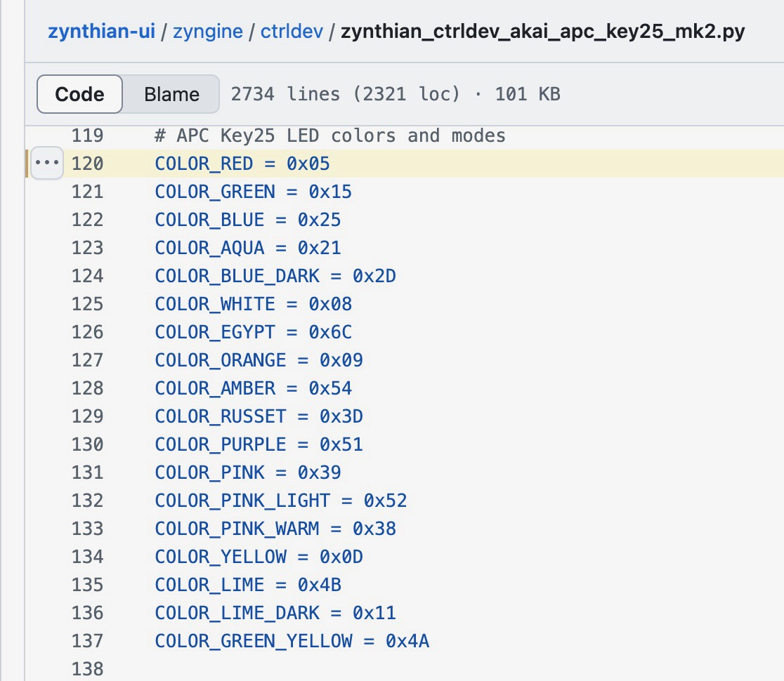Viewport: 784px width, 681px height.
Task: Click the COLOR_RED identifier
Action: point(204,164)
